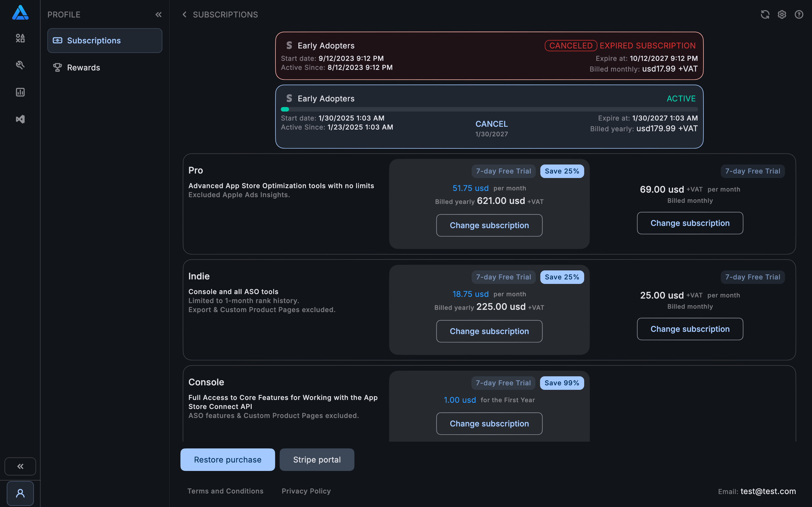Collapse the Profile panel with chevrons
This screenshot has width=812, height=507.
click(158, 14)
